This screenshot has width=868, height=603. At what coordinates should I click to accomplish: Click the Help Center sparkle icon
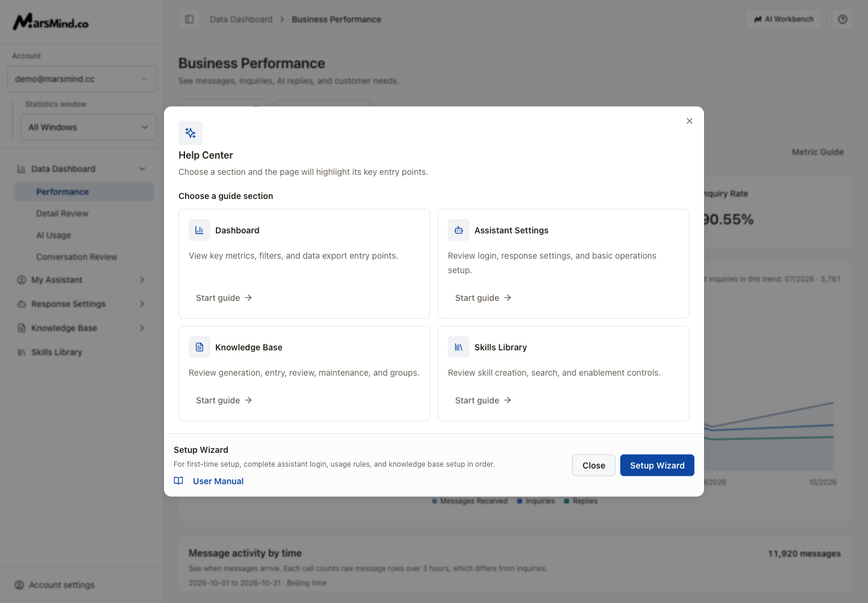click(190, 133)
